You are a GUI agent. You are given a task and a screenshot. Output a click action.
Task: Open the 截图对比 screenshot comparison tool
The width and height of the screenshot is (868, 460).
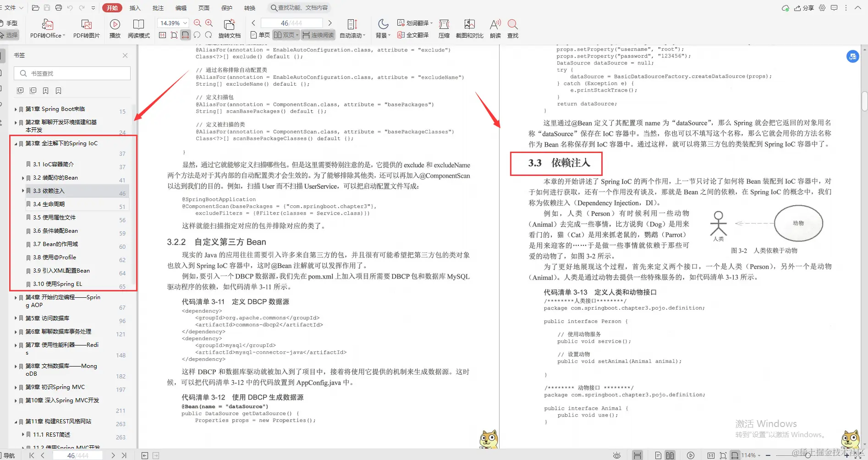click(x=469, y=27)
